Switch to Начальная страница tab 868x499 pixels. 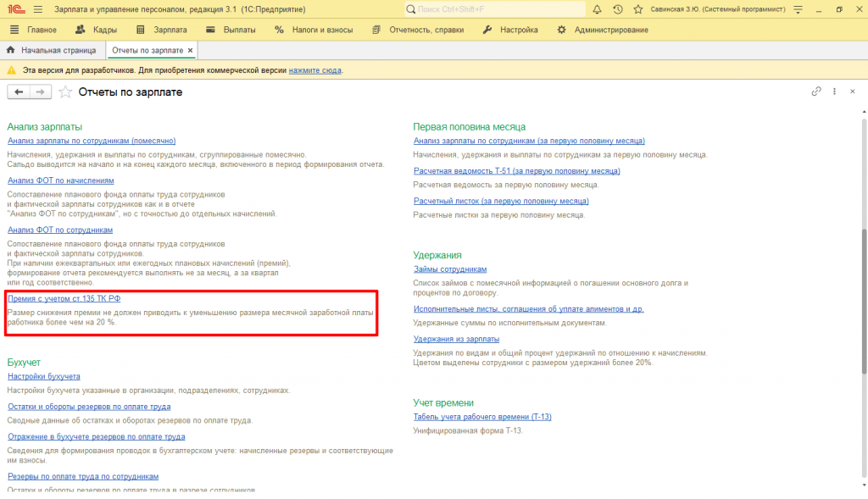coord(51,50)
